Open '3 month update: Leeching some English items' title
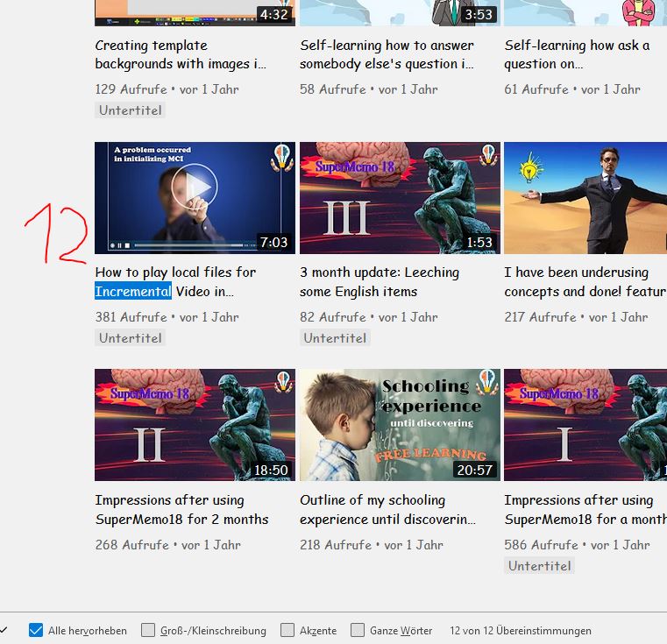 (380, 281)
